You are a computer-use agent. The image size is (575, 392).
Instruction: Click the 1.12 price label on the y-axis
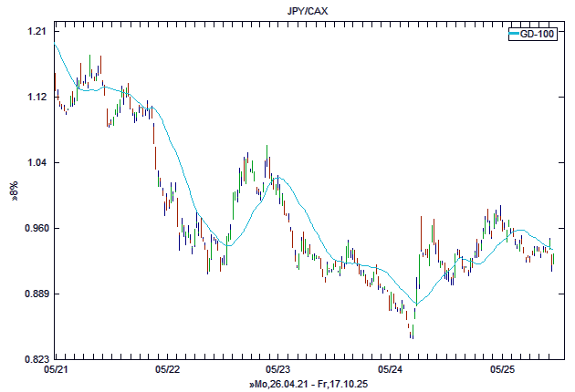[x=37, y=98]
